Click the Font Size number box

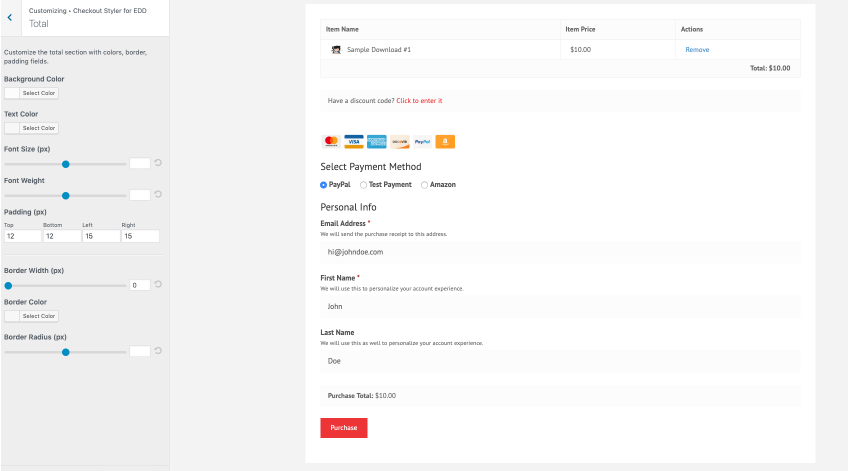pos(140,163)
